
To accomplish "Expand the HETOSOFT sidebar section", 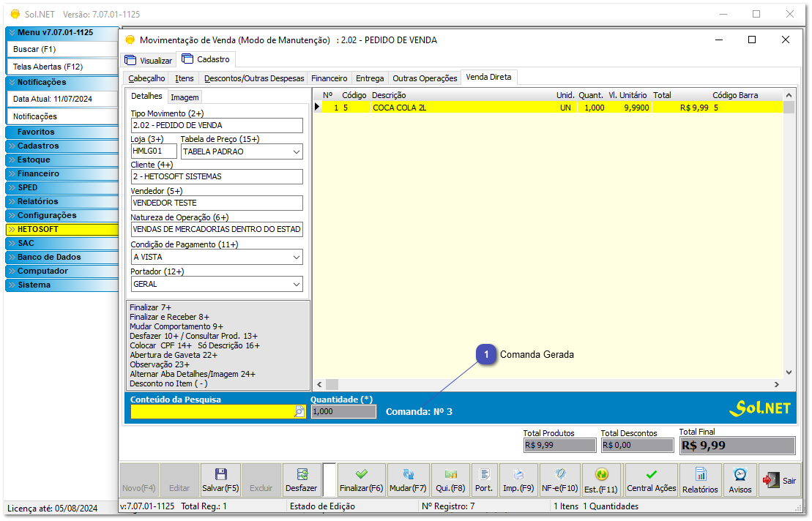I will (61, 229).
